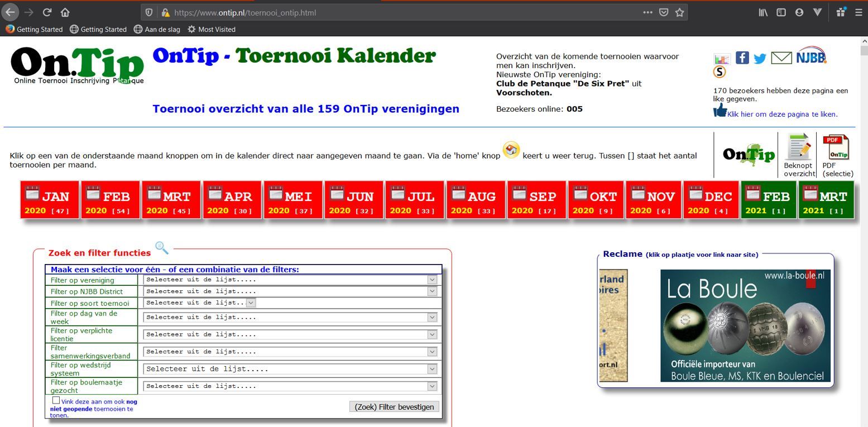This screenshot has width=868, height=427.
Task: Expand the 'Filter op vereniging' dropdown
Action: [x=290, y=280]
